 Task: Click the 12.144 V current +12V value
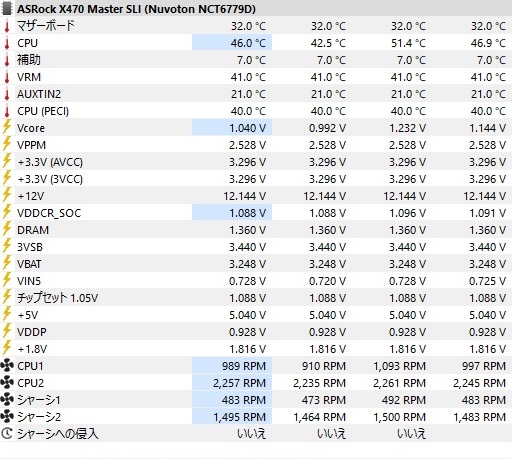click(x=244, y=196)
